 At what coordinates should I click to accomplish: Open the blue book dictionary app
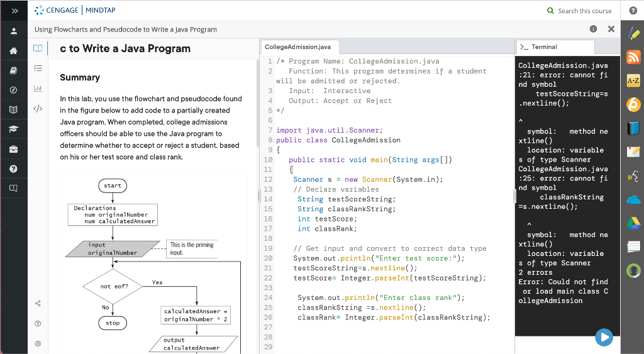[633, 128]
